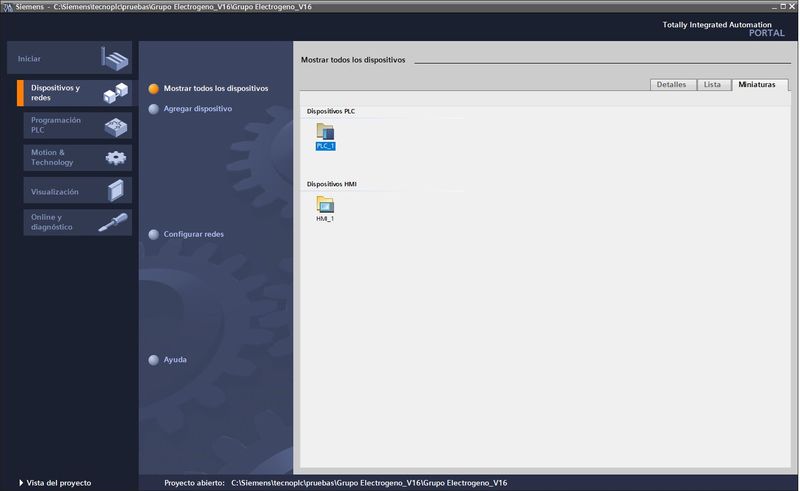Viewport: 800px width, 491px height.
Task: Click the Dispositivos HMI group header
Action: [332, 184]
